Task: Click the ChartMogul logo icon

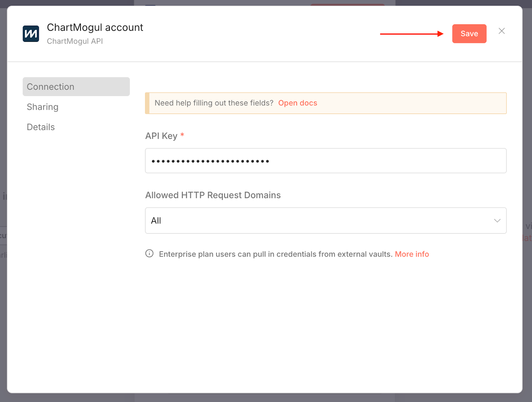Action: [31, 33]
